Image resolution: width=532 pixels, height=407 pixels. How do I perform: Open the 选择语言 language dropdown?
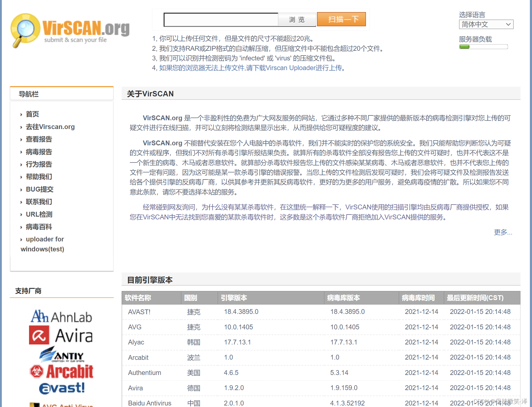click(486, 24)
